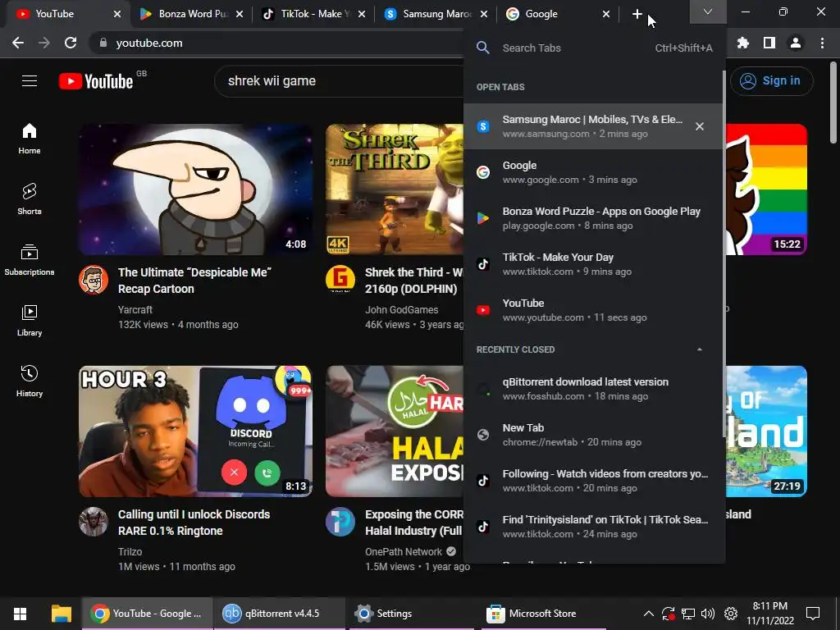This screenshot has height=630, width=840.
Task: Open a new tab with plus button
Action: [x=637, y=14]
